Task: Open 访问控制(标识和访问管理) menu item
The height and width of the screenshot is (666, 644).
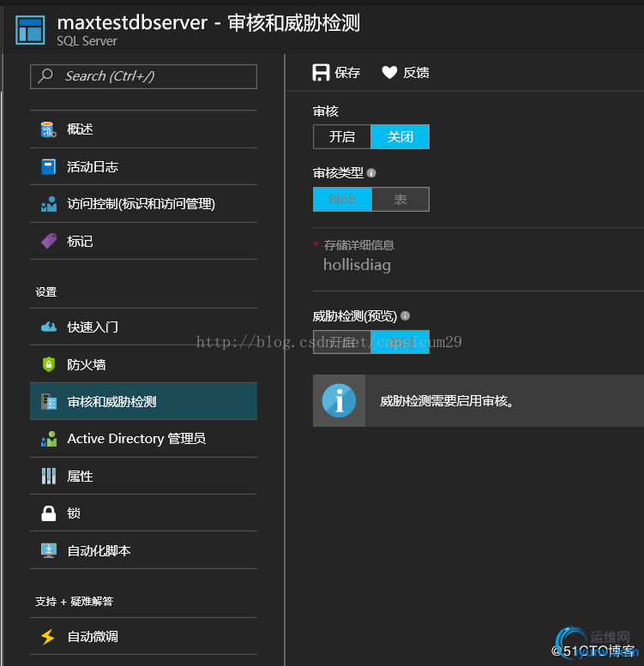Action: 143,204
